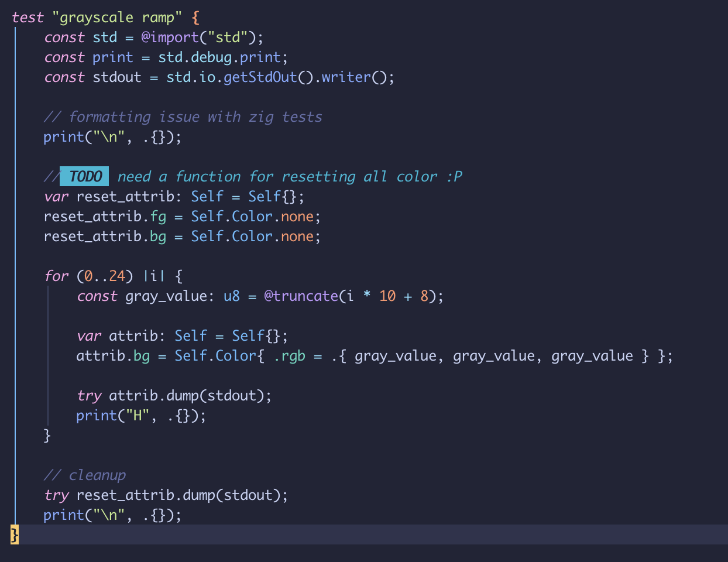The width and height of the screenshot is (728, 562).
Task: Click the test name "grayscale ramp" string
Action: 117,18
